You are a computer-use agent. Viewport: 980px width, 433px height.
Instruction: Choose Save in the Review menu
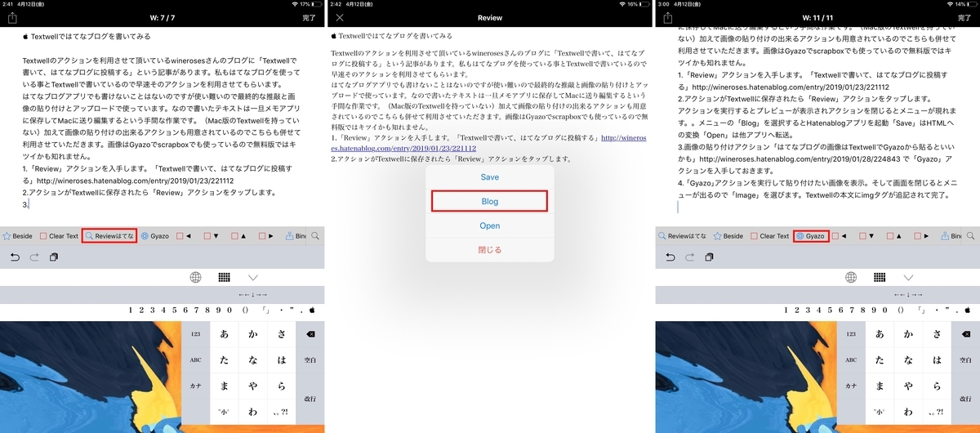[x=490, y=177]
